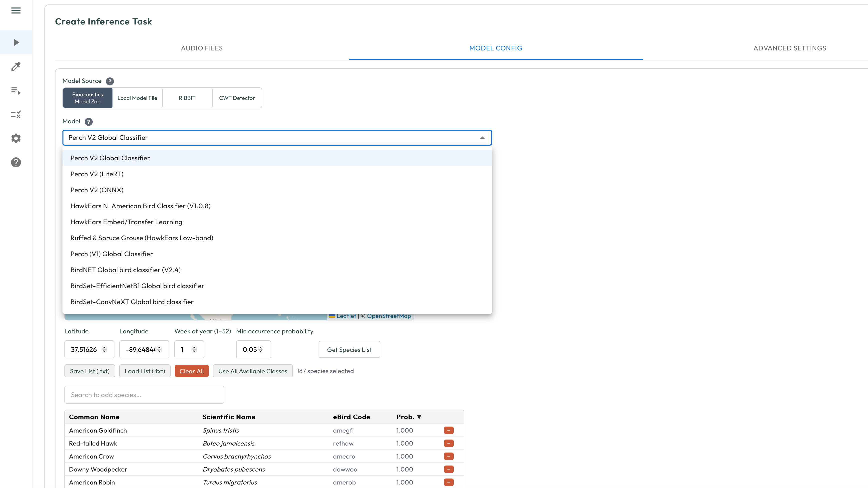
Task: Show help for Model Source
Action: coord(110,81)
